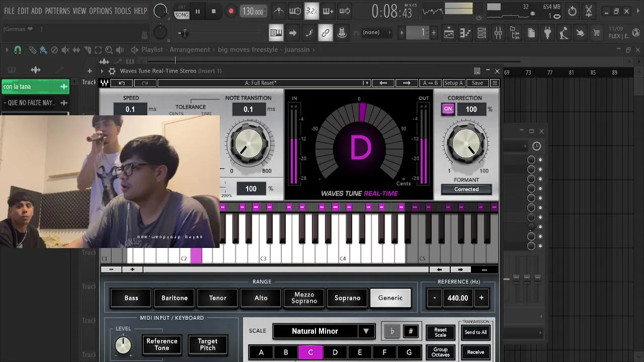Switch to flat note notation
644x362 pixels.
(392, 331)
